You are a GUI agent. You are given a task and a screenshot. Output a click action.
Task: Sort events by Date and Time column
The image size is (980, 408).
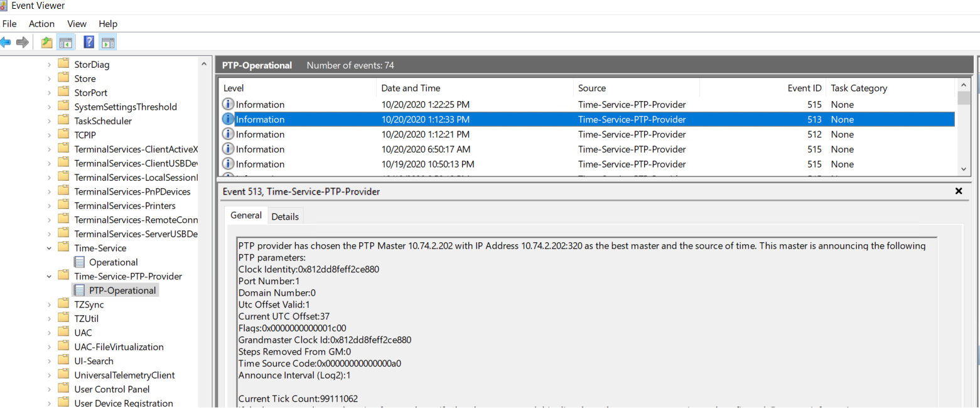(475, 88)
